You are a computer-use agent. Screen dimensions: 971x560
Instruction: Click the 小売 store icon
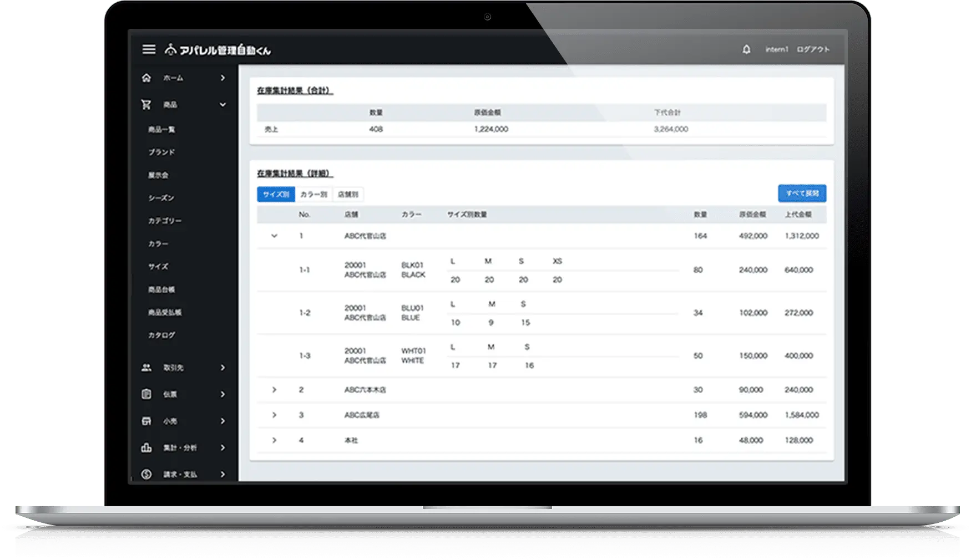click(x=146, y=421)
